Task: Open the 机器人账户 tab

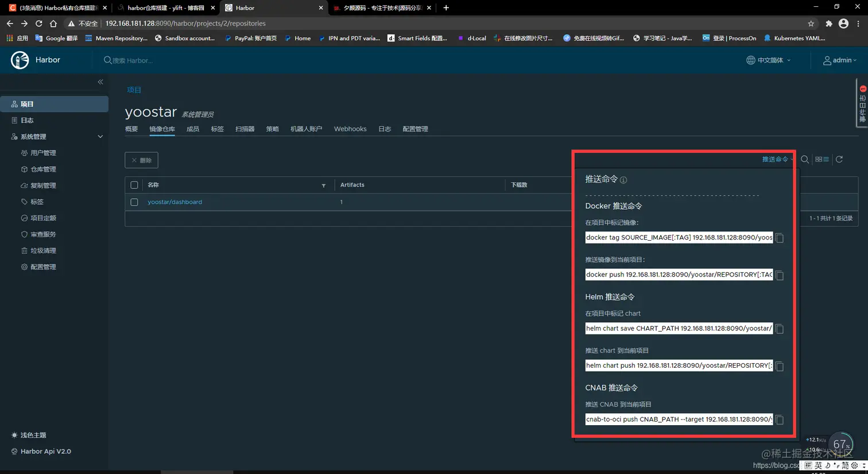Action: pos(306,129)
